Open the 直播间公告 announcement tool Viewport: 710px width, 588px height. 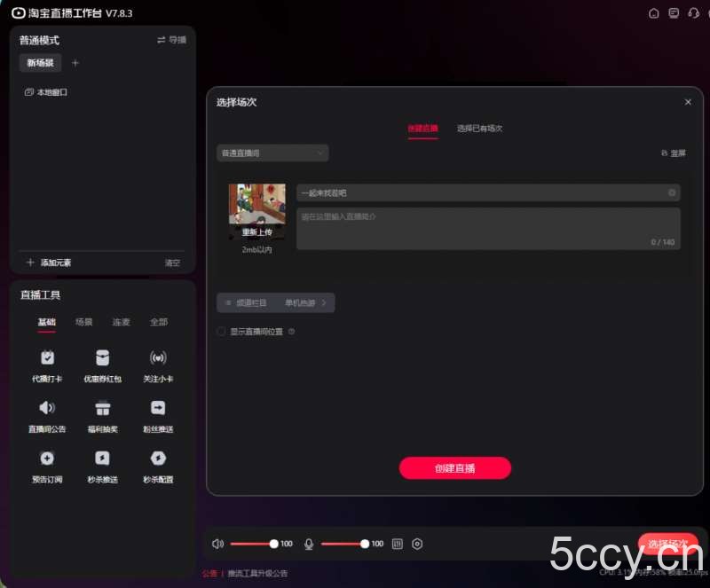[47, 409]
